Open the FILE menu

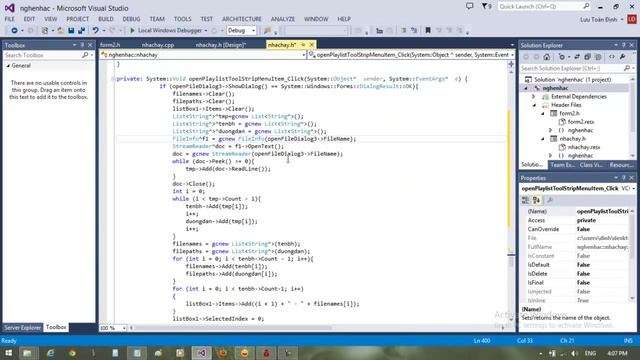(x=9, y=19)
